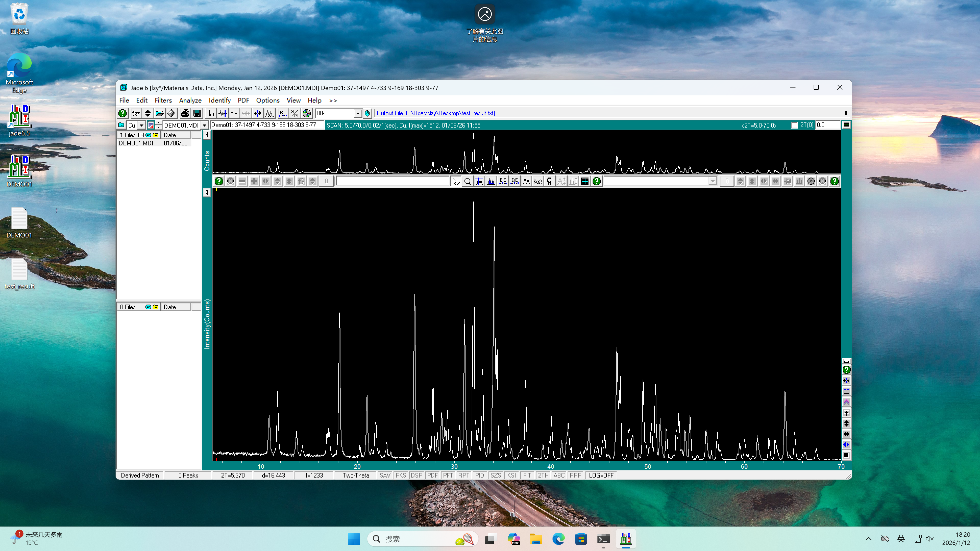
Task: Click the B.E background edit icon
Action: 503,181
